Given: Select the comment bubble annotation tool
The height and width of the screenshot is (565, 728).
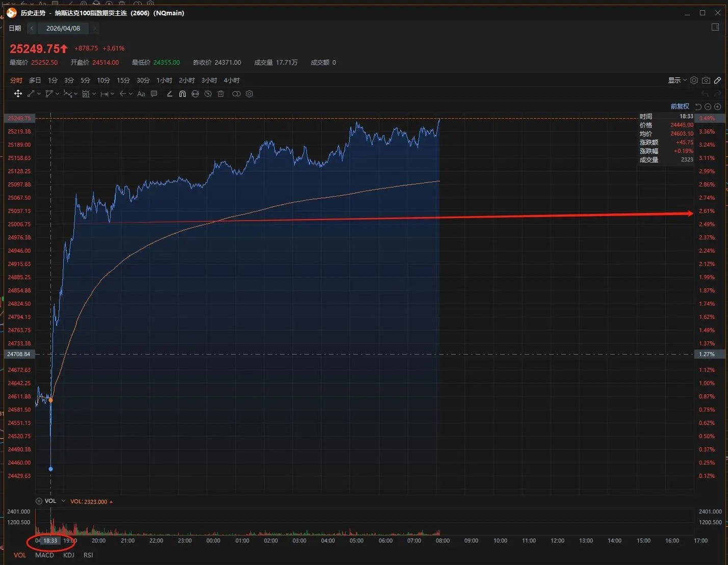Looking at the screenshot, I should tap(154, 94).
